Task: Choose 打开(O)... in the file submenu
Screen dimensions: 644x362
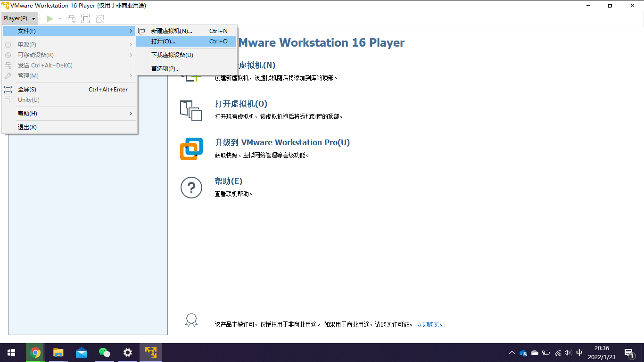Action: tap(186, 41)
